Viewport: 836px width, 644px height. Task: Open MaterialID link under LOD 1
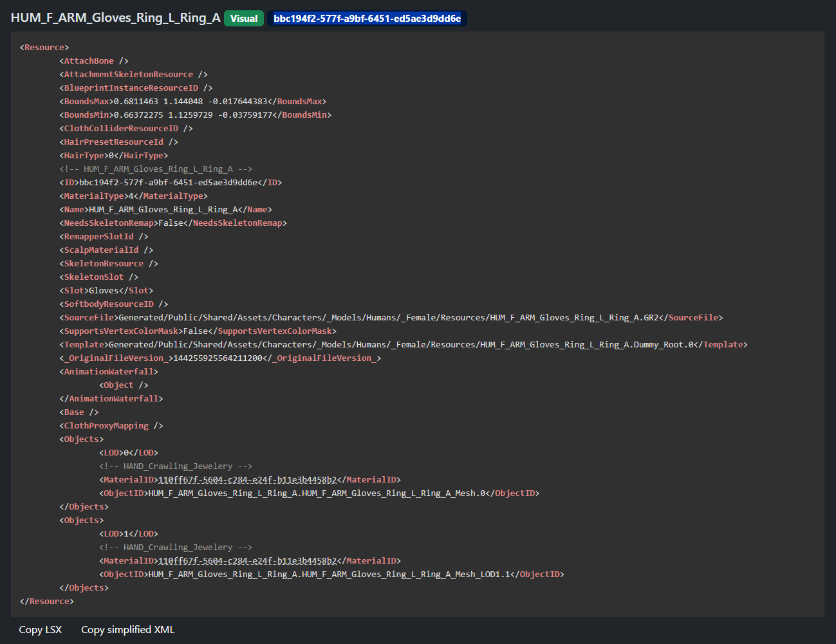coord(247,560)
